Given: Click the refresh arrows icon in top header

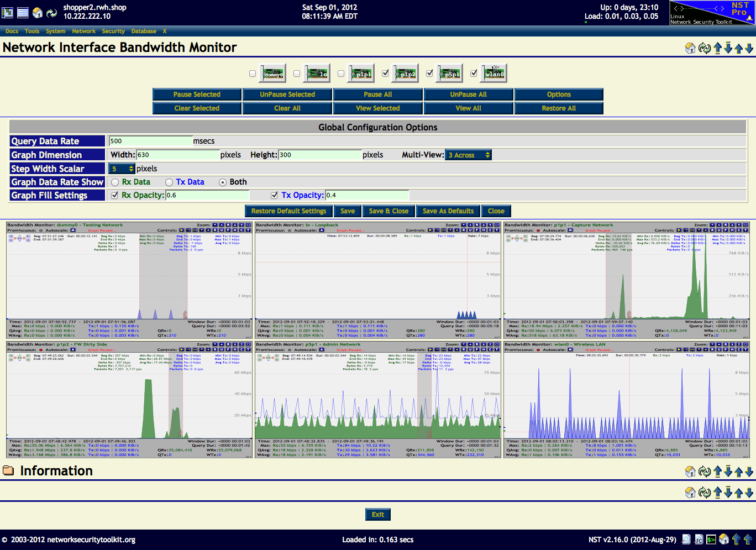Looking at the screenshot, I should click(x=51, y=12).
